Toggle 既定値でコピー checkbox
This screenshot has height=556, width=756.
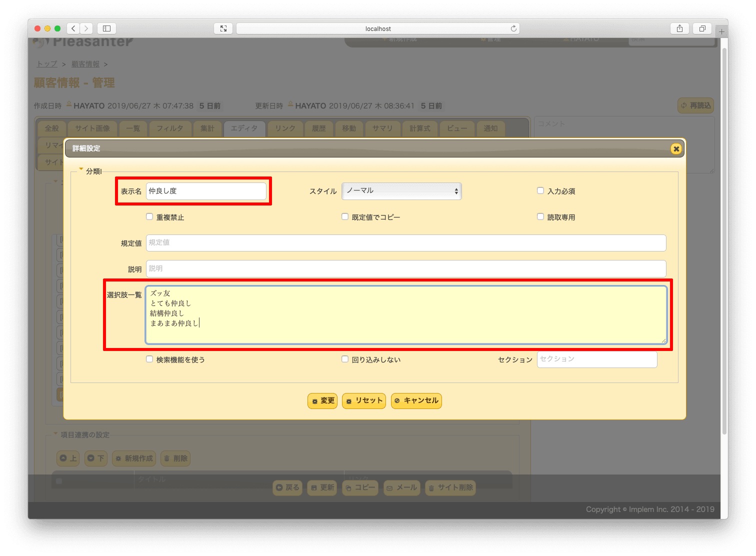click(x=345, y=216)
